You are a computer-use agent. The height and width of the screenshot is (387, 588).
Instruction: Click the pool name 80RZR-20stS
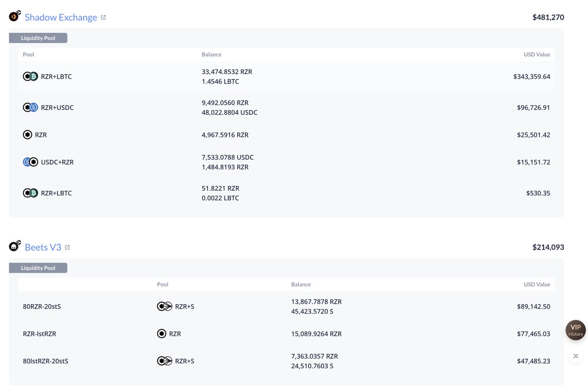coord(42,306)
